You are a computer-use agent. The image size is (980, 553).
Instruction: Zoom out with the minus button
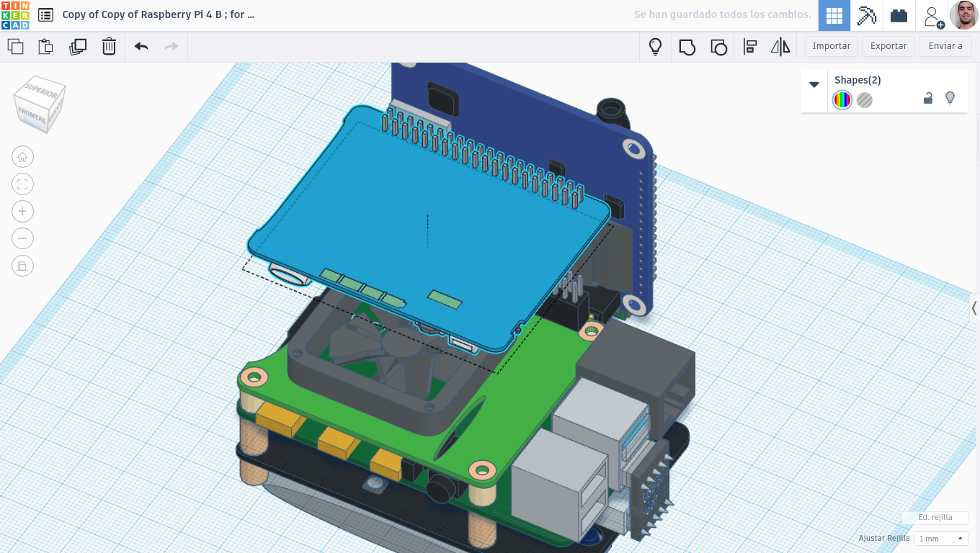pyautogui.click(x=22, y=238)
